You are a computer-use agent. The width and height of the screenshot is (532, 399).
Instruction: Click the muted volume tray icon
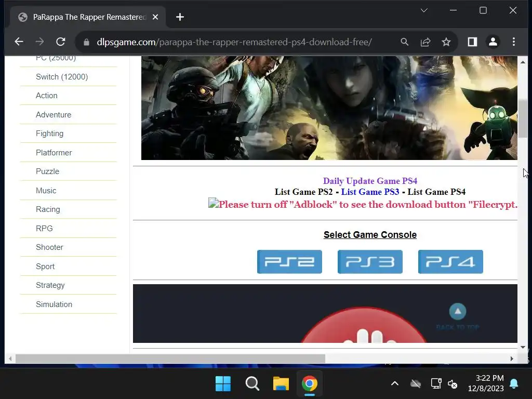[453, 384]
